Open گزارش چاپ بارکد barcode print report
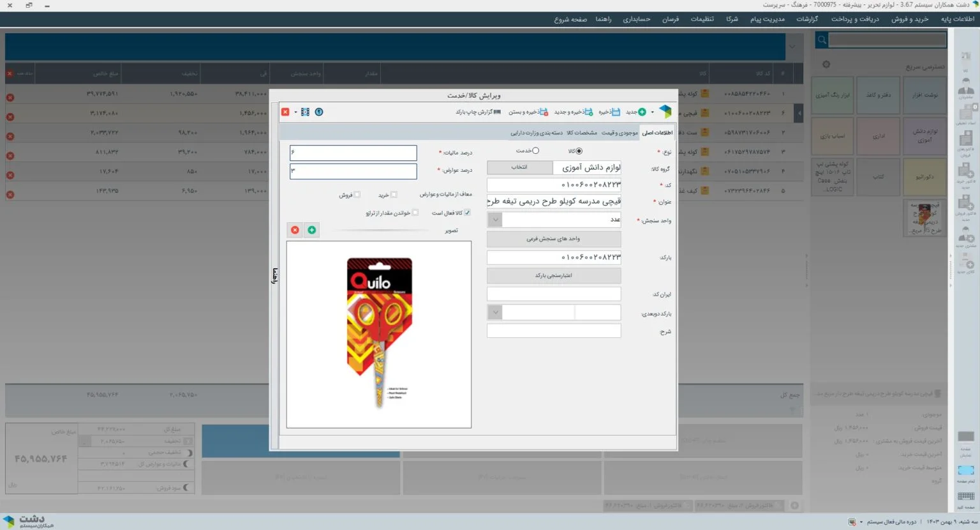This screenshot has width=980, height=530. [x=478, y=112]
